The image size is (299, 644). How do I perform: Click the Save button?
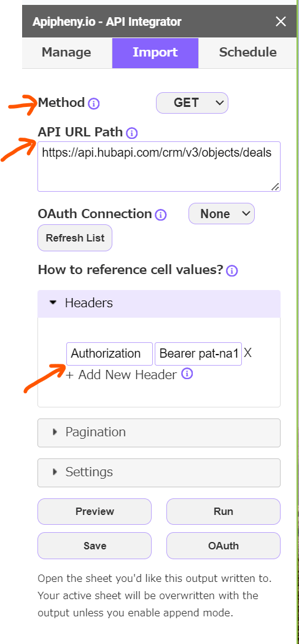click(95, 546)
